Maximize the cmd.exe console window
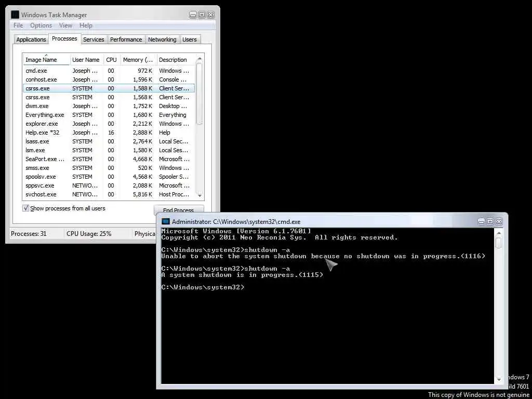 [x=490, y=221]
